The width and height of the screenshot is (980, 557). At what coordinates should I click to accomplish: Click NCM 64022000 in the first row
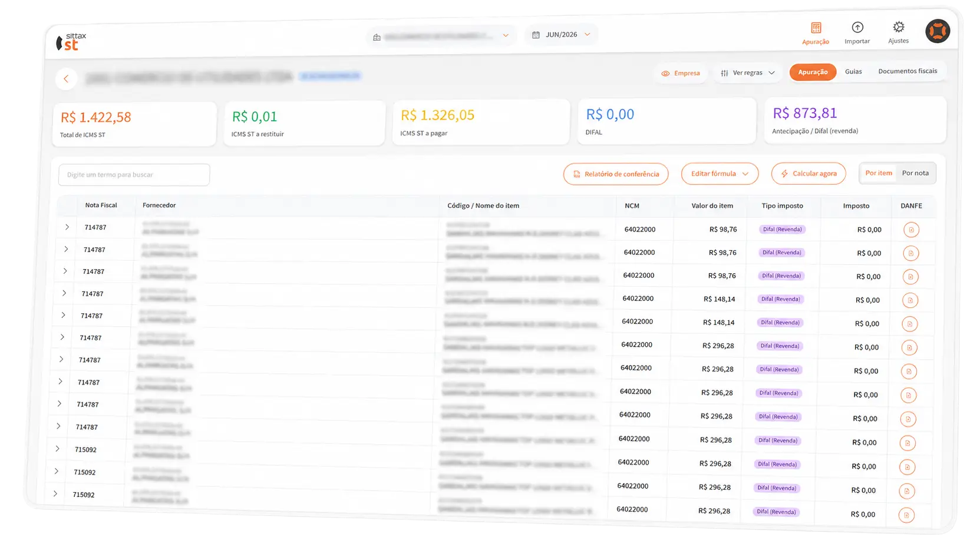(640, 230)
